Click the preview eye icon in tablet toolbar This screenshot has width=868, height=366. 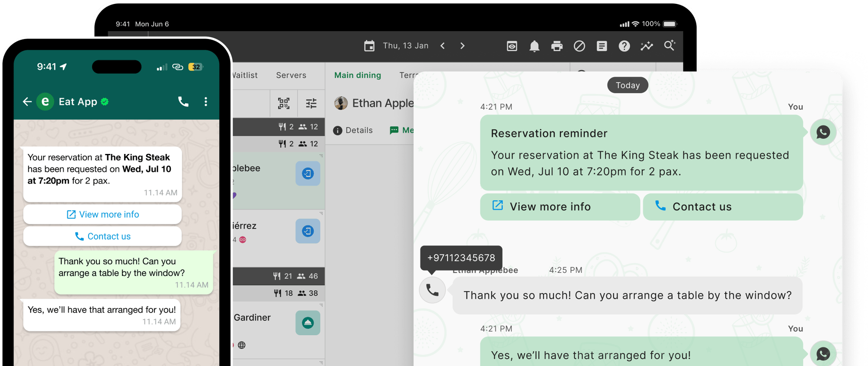512,46
